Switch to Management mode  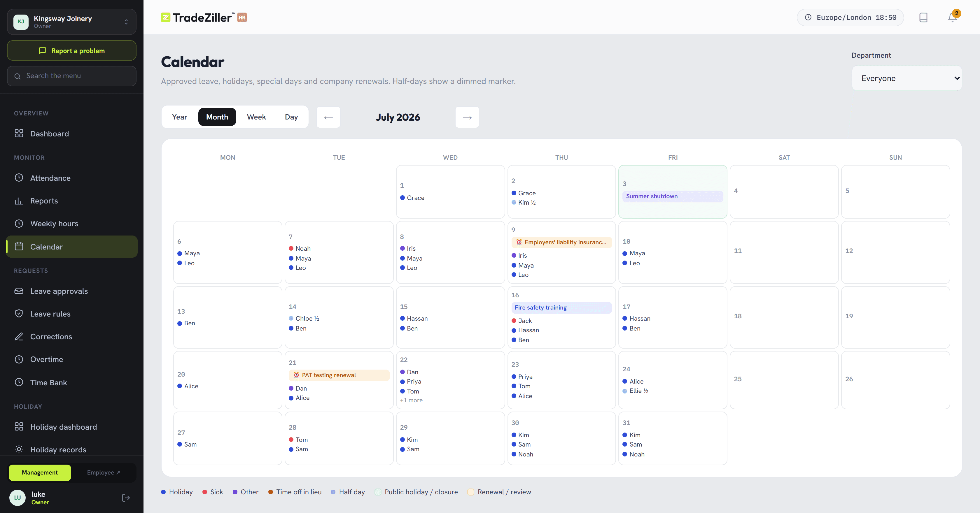tap(40, 472)
